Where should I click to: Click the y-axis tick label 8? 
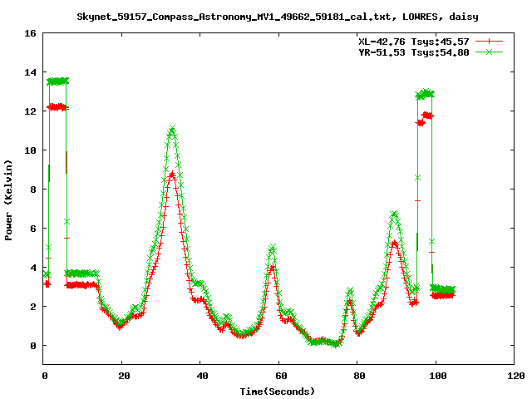pos(33,190)
